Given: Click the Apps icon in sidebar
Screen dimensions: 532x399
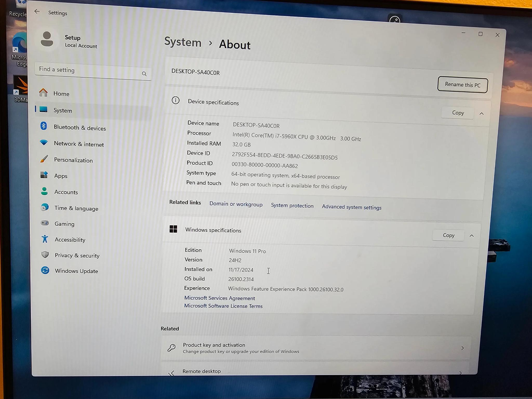Looking at the screenshot, I should point(44,175).
